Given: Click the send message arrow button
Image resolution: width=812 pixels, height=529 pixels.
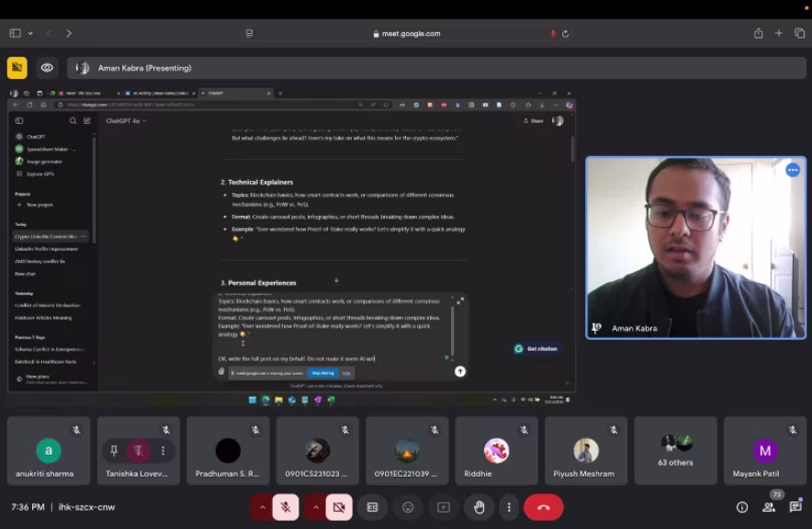Looking at the screenshot, I should click(460, 372).
